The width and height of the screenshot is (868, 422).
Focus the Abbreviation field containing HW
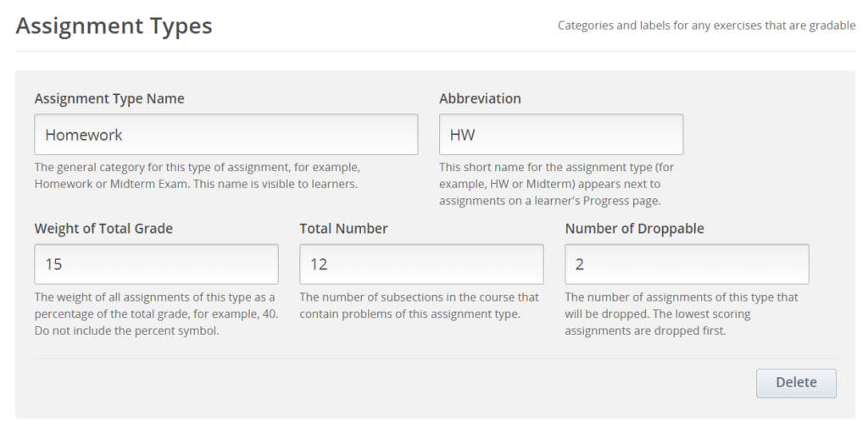click(560, 135)
